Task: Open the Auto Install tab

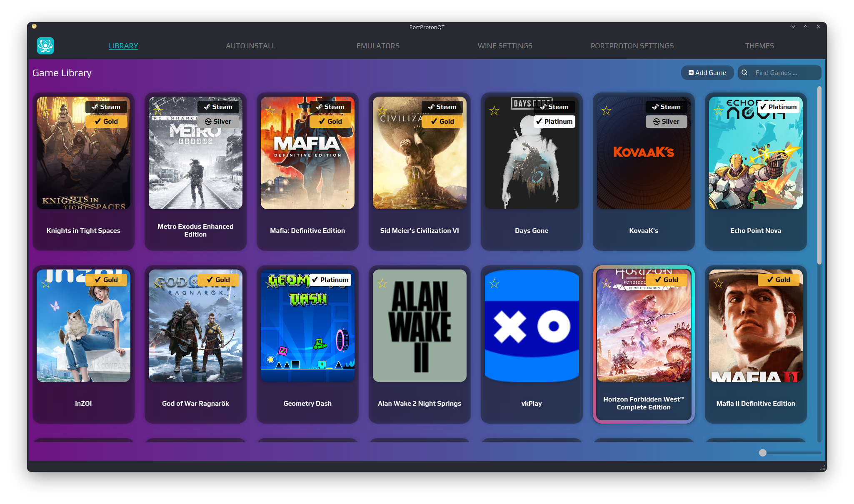Action: tap(250, 46)
